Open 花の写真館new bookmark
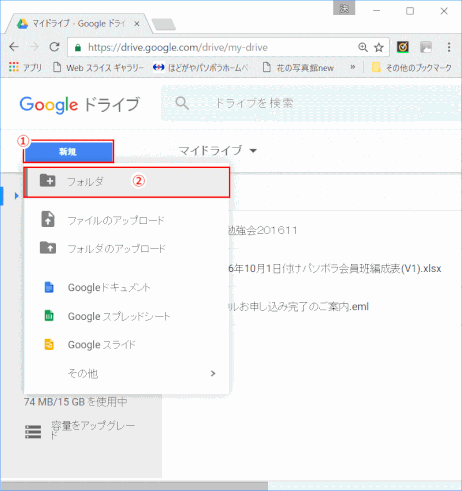The image size is (462, 491). click(x=298, y=68)
